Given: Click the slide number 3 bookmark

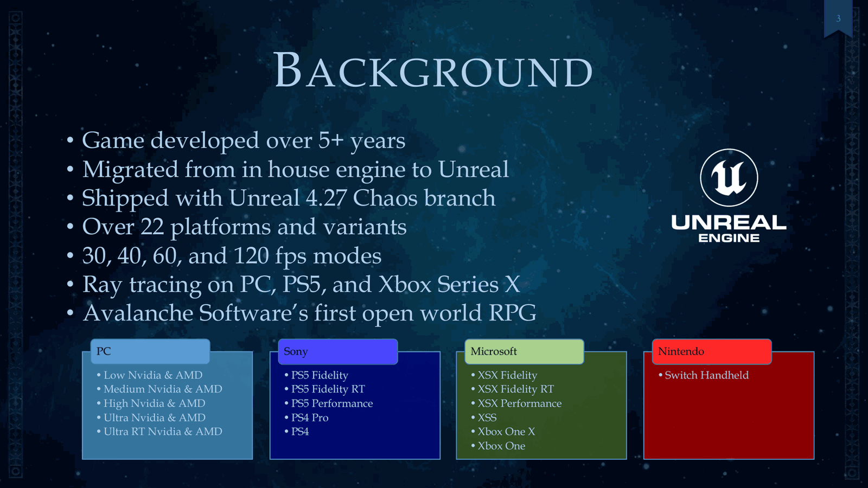Looking at the screenshot, I should (838, 18).
